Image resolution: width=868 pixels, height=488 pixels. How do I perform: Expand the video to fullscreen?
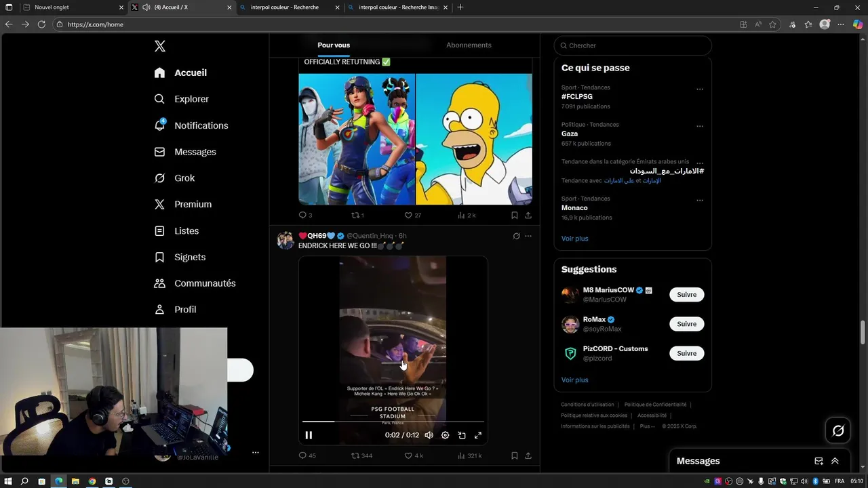478,435
